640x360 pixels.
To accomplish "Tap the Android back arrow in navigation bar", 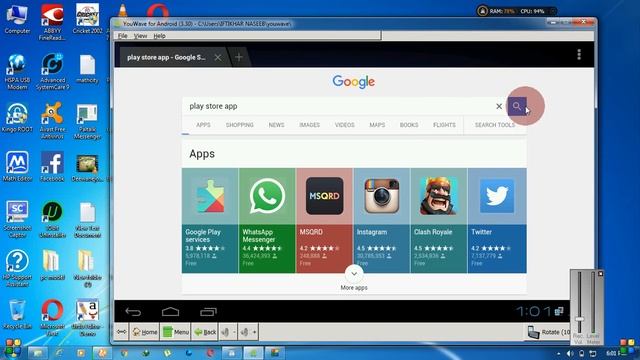I will (x=133, y=312).
